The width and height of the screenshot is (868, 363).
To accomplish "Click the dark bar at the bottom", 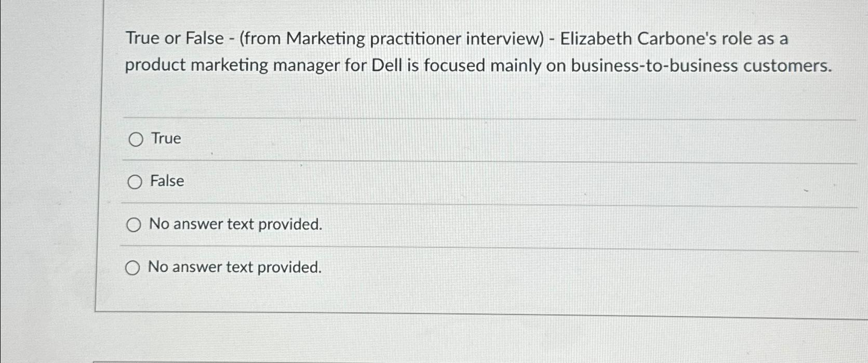I will coord(468,360).
